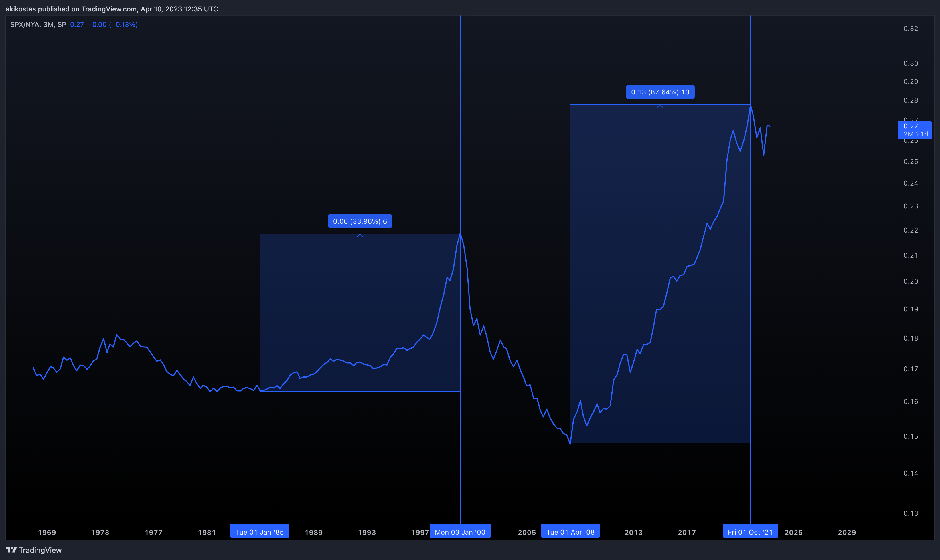The height and width of the screenshot is (560, 940).
Task: Click the 0.06 (33.96%) 6 measurement label
Action: click(x=360, y=221)
